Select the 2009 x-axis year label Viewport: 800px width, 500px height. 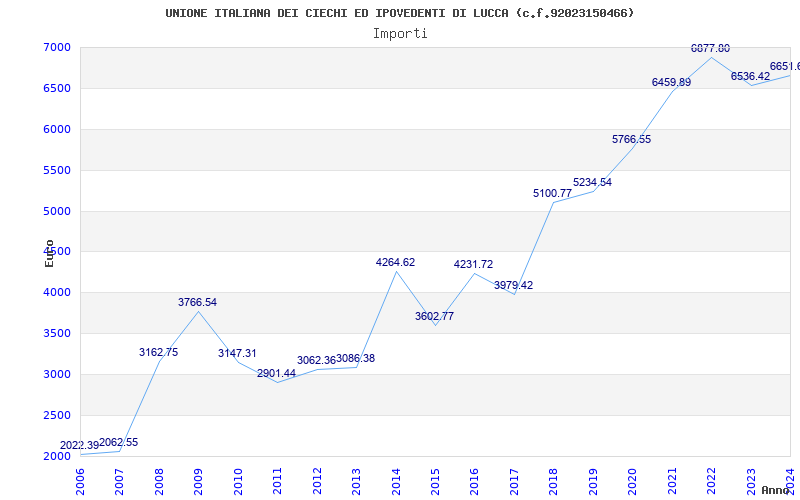[198, 482]
